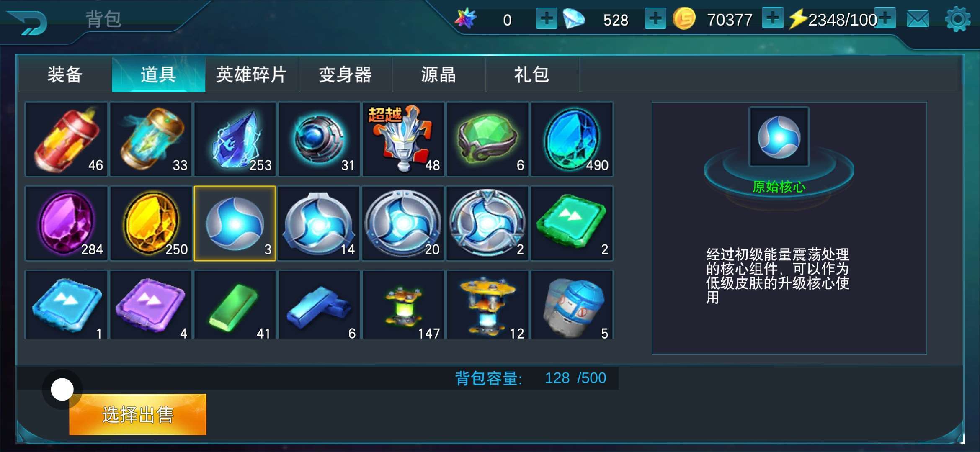Refill energy with the plus button

click(885, 19)
